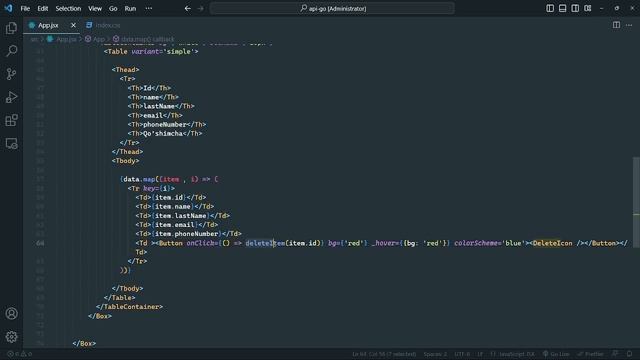The height and width of the screenshot is (360, 640).
Task: Change indentation via the Spaces status entry
Action: (x=435, y=354)
